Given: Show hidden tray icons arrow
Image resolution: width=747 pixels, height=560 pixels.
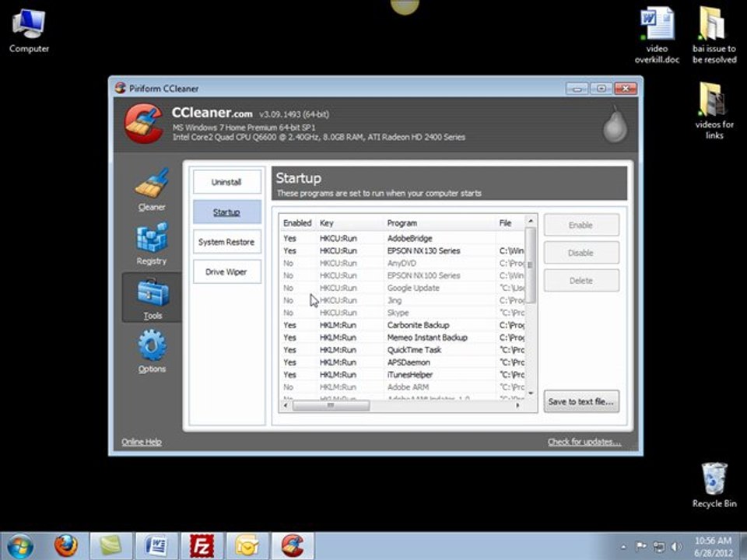Looking at the screenshot, I should [x=623, y=547].
